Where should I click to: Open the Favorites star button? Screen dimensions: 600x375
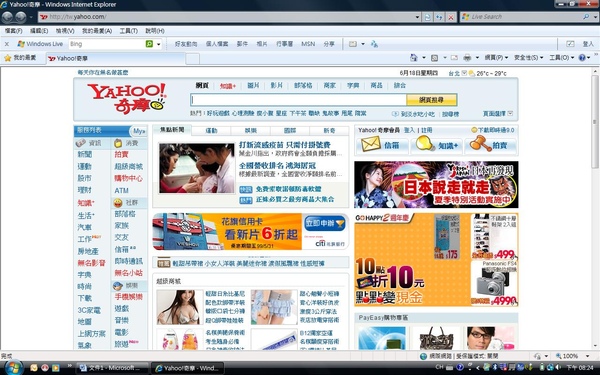20,58
